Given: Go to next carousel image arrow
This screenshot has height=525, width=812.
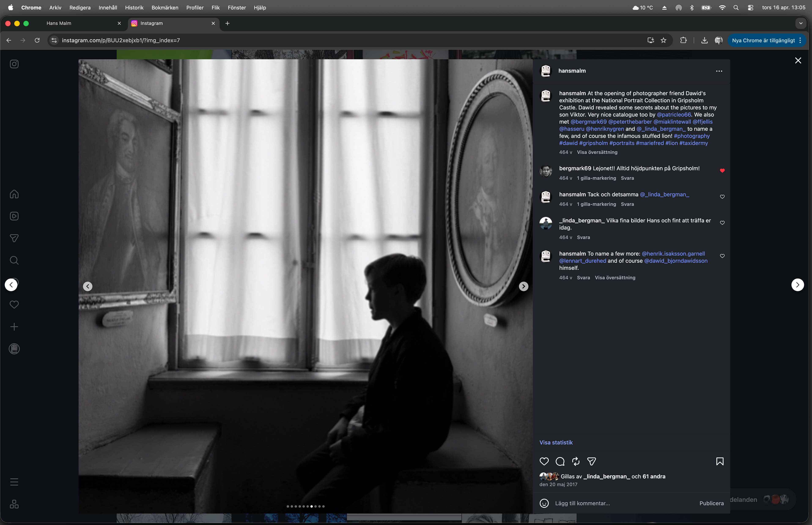Looking at the screenshot, I should coord(523,286).
